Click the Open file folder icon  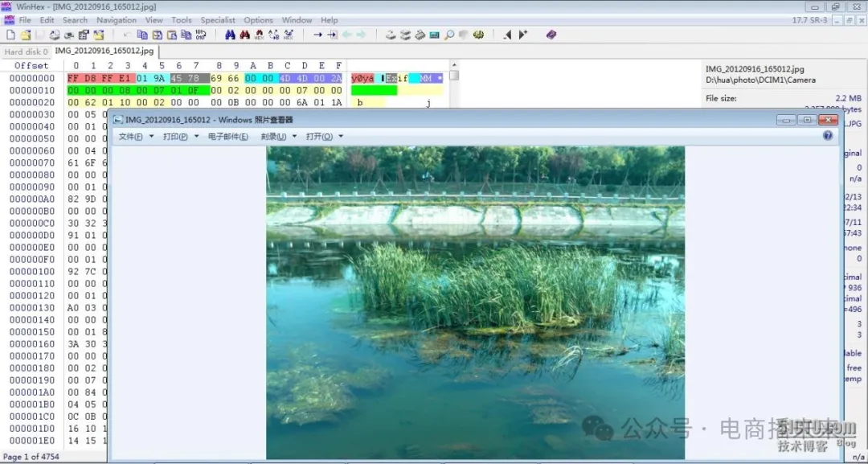pyautogui.click(x=26, y=35)
